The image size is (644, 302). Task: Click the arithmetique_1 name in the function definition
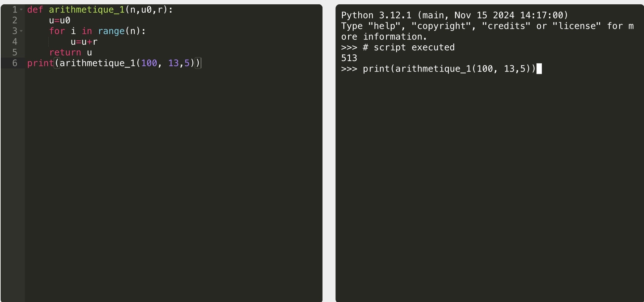(x=86, y=10)
